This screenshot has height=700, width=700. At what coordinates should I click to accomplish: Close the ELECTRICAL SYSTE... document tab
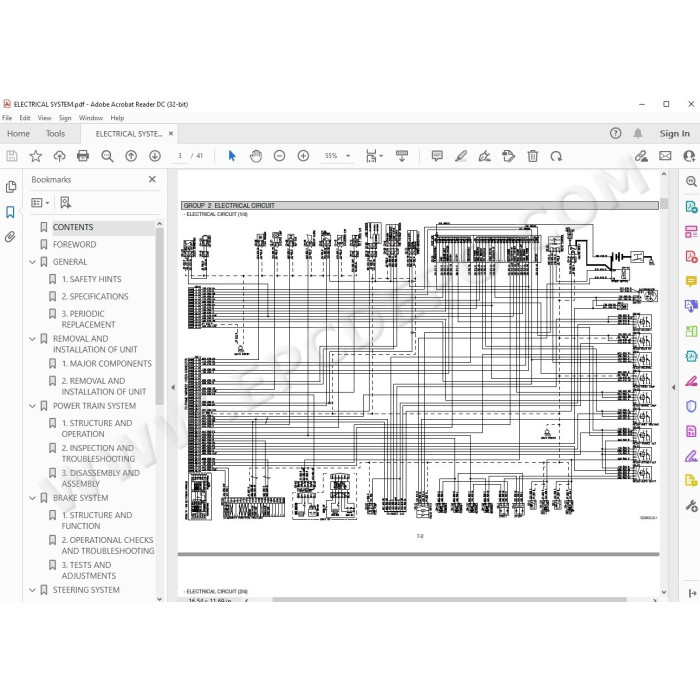click(x=171, y=133)
